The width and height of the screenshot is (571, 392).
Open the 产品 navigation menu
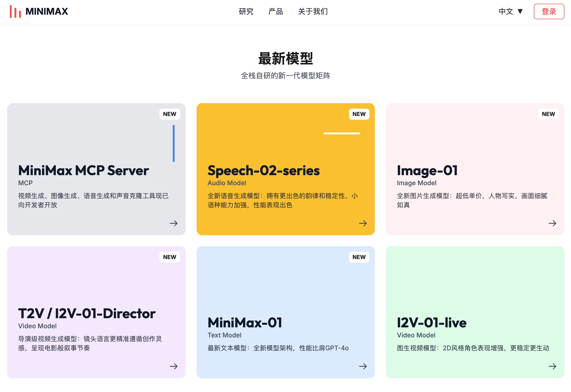(275, 11)
